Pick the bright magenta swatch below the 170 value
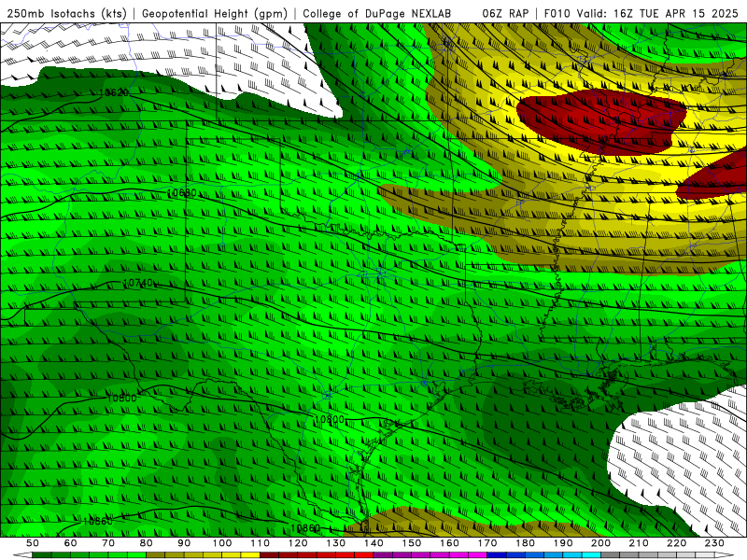This screenshot has width=747, height=560. (x=477, y=555)
